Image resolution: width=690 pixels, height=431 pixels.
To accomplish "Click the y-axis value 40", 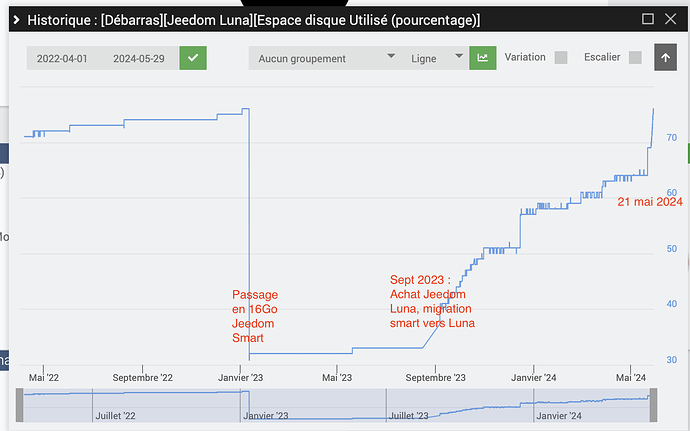I will 672,304.
